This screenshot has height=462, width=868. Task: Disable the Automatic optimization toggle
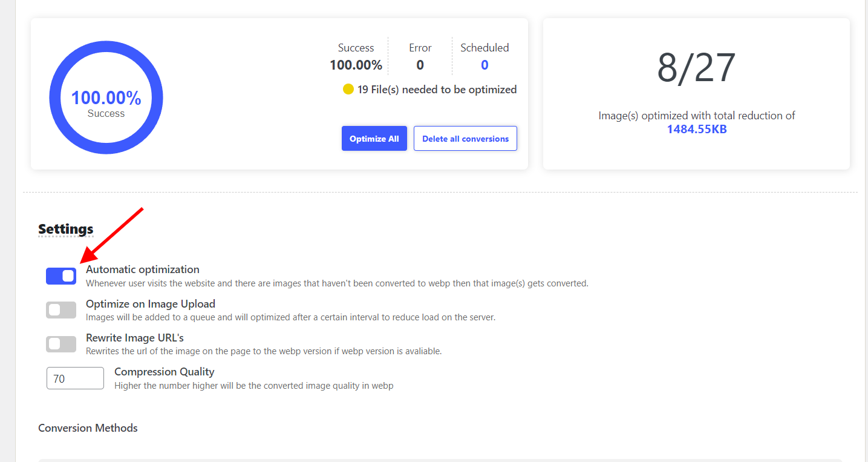pos(61,276)
